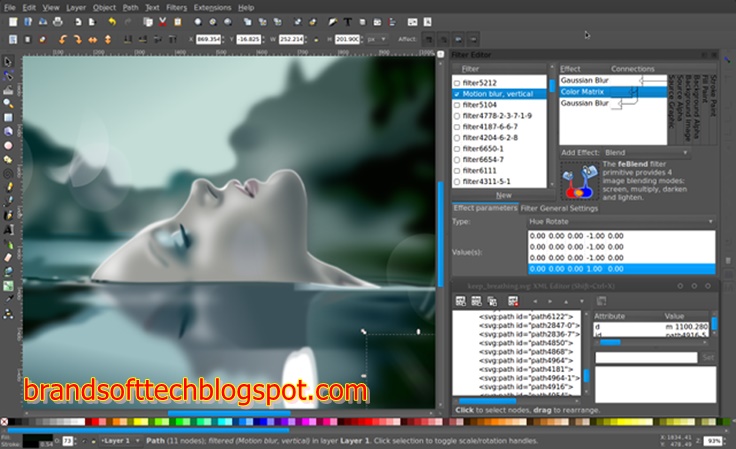Select the Paint Bucket fill tool
Image resolution: width=736 pixels, height=449 pixels.
tap(8, 272)
